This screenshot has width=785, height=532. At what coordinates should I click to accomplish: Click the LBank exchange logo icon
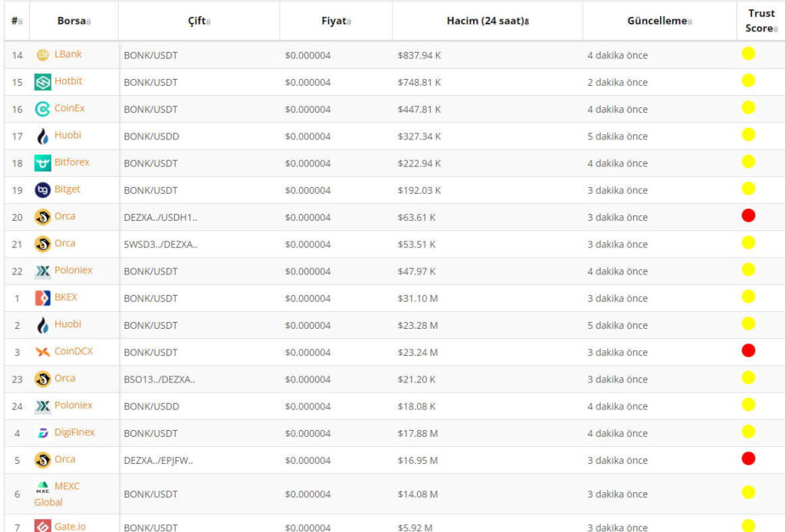pyautogui.click(x=43, y=55)
